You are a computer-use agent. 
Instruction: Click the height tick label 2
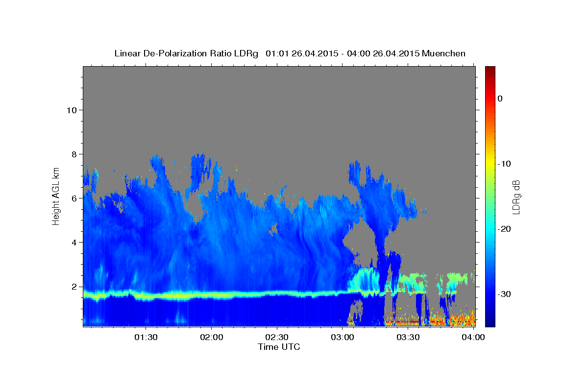coord(74,287)
